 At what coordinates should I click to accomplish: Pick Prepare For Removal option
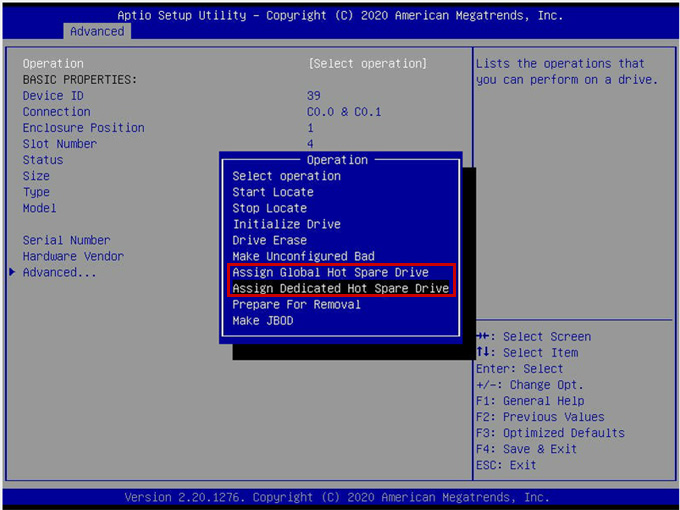296,304
